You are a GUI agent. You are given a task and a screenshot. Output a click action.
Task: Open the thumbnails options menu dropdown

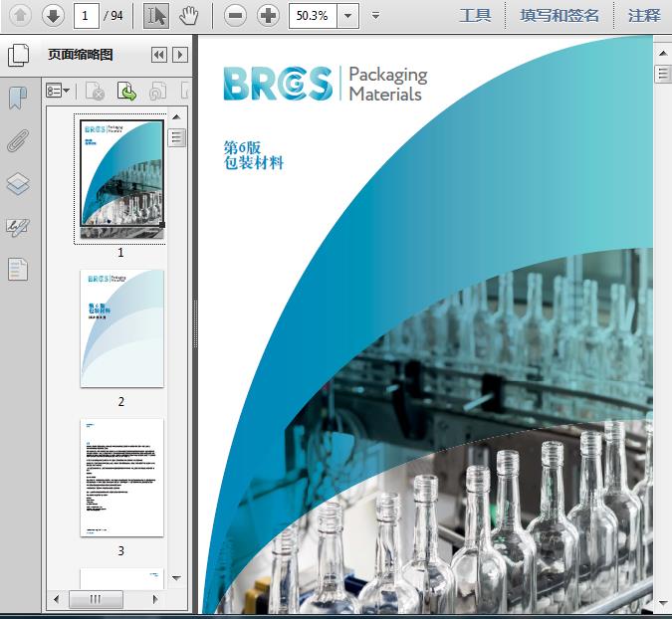point(58,91)
